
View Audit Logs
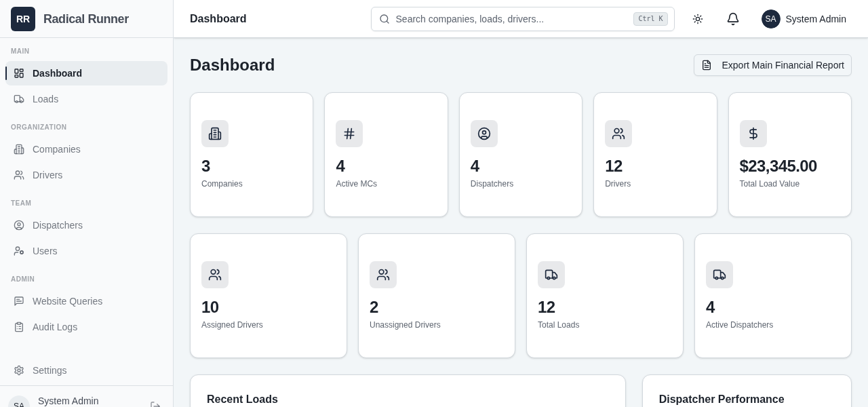(87, 327)
